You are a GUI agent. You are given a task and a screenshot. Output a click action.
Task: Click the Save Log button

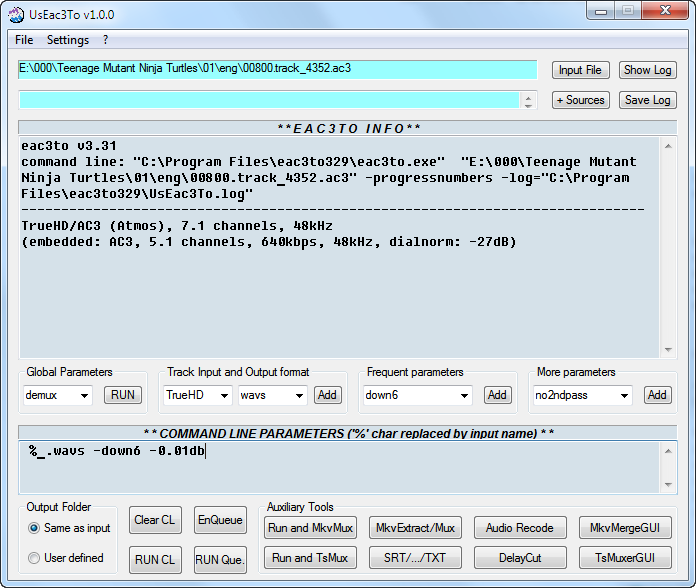point(648,100)
